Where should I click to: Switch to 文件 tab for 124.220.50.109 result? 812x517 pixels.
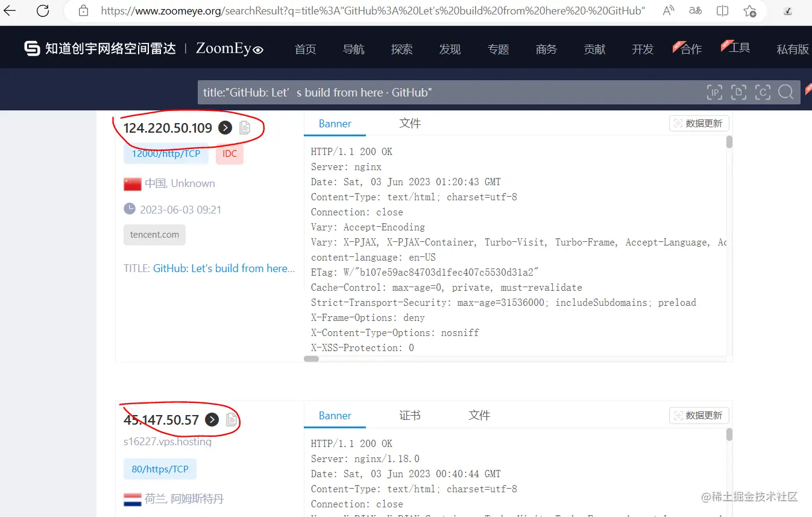[410, 123]
